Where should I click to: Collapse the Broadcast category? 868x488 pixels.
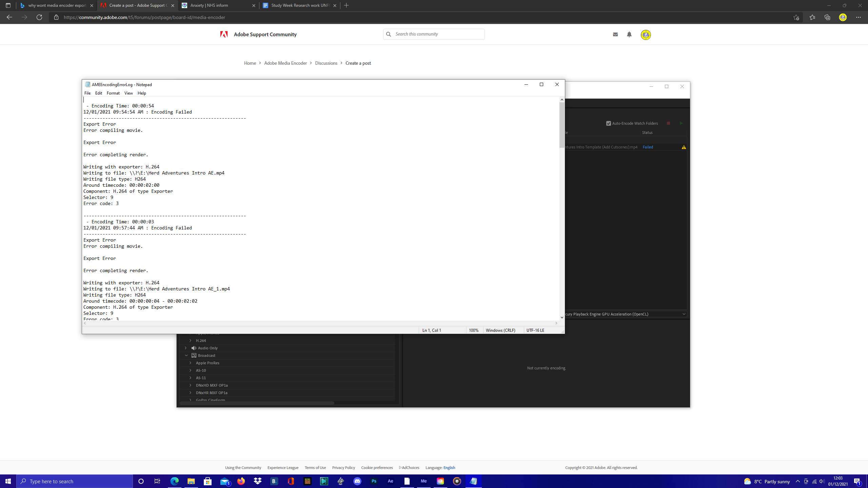(186, 355)
